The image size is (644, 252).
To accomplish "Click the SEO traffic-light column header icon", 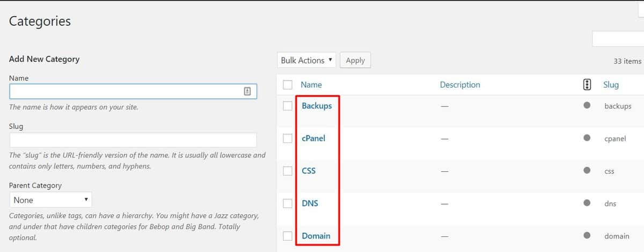I will [587, 84].
